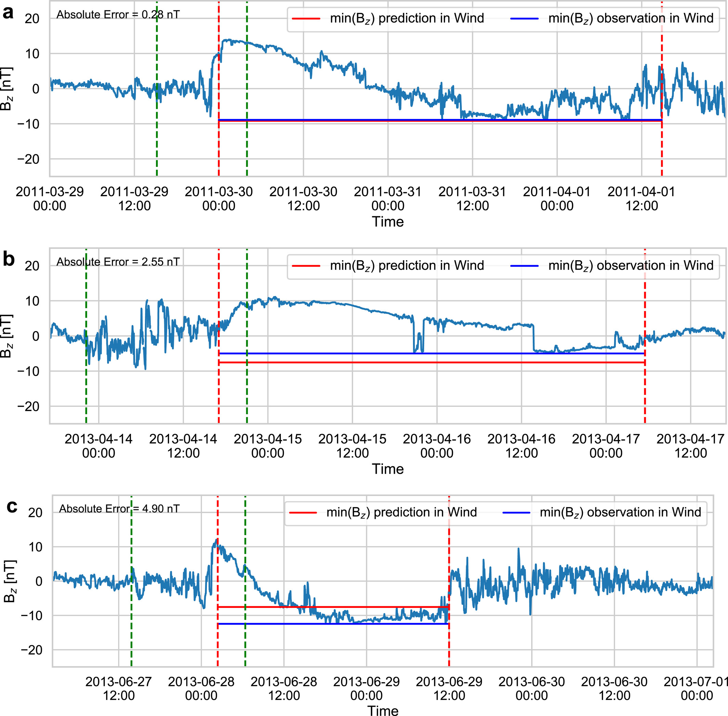Click red prediction legend swatch in panel c
Viewport: 728px width, 716px height.
click(x=303, y=512)
